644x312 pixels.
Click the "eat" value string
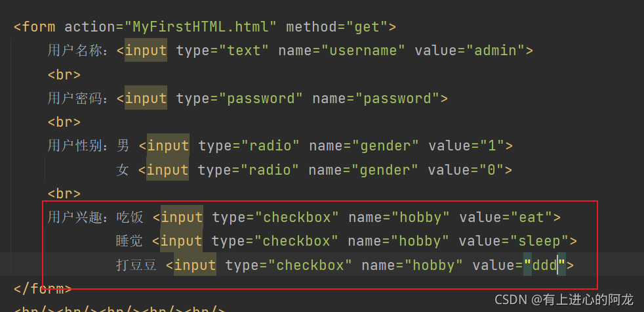click(x=532, y=217)
